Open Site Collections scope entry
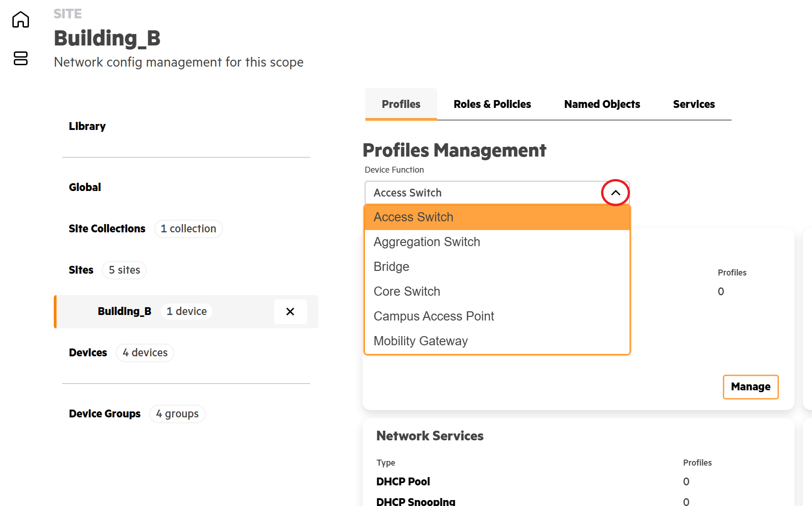The width and height of the screenshot is (812, 506). tap(107, 229)
